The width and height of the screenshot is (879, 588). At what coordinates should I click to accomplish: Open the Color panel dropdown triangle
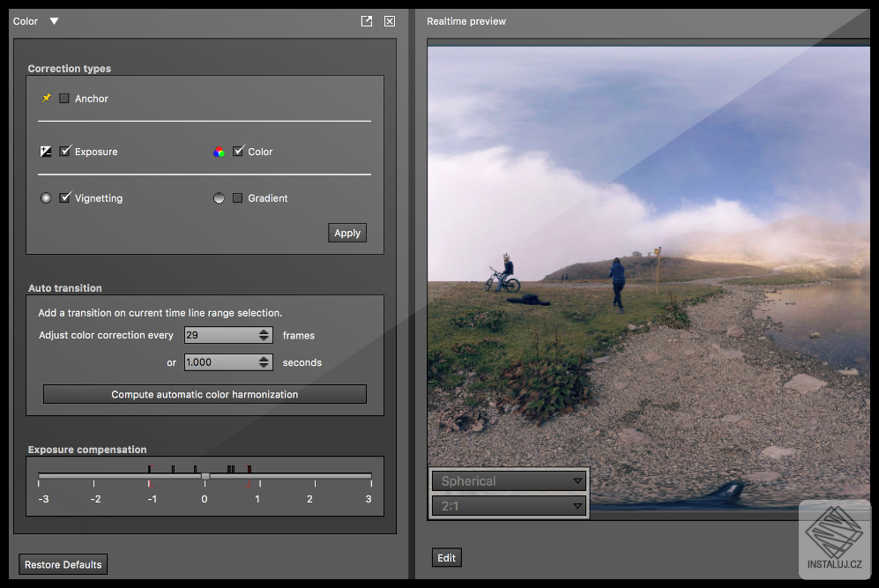click(54, 21)
